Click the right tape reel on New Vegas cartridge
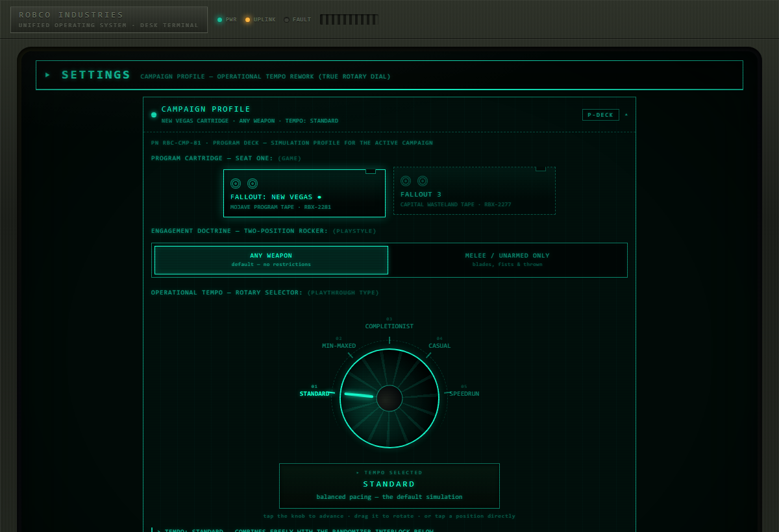The width and height of the screenshot is (779, 532). [x=253, y=184]
